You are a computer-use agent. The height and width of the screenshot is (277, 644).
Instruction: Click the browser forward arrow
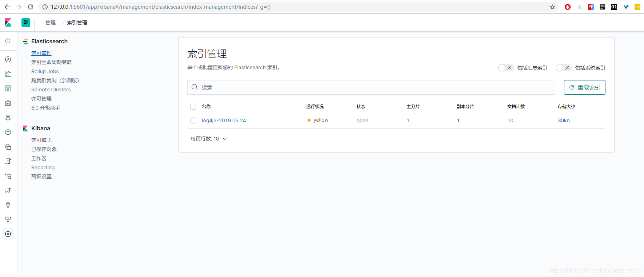(x=19, y=7)
